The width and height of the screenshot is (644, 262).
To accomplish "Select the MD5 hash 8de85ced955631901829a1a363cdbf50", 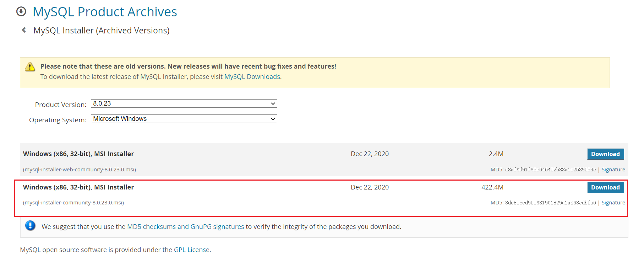I will [x=550, y=203].
